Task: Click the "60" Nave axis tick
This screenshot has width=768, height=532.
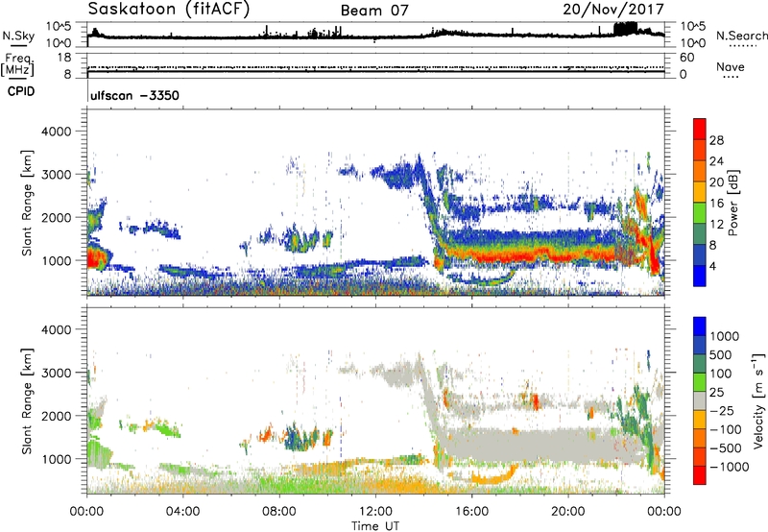Action: (x=686, y=58)
